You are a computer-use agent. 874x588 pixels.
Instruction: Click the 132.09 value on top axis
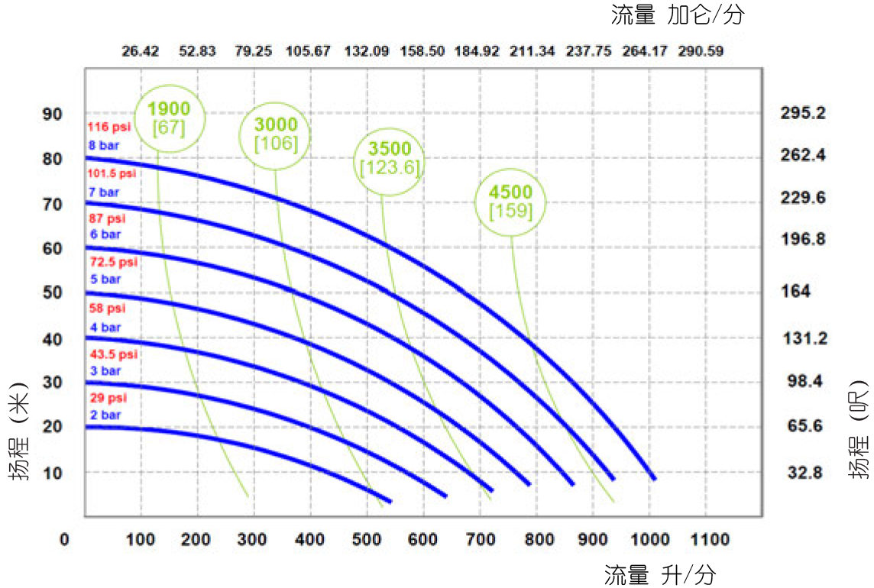[367, 52]
